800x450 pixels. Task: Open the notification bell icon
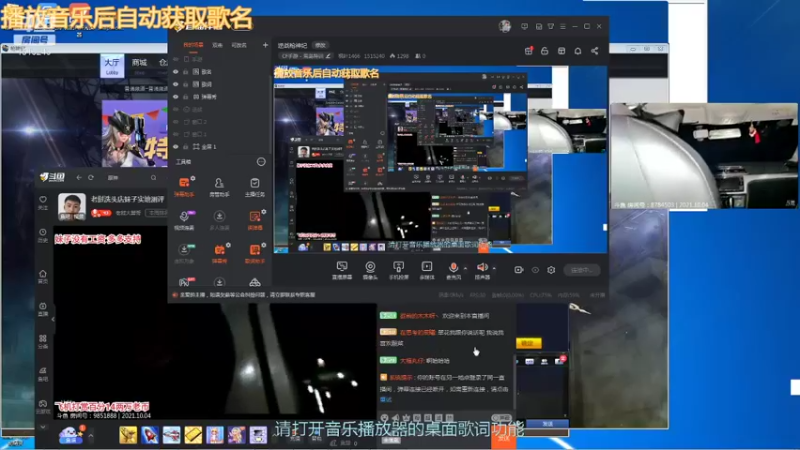(x=578, y=51)
